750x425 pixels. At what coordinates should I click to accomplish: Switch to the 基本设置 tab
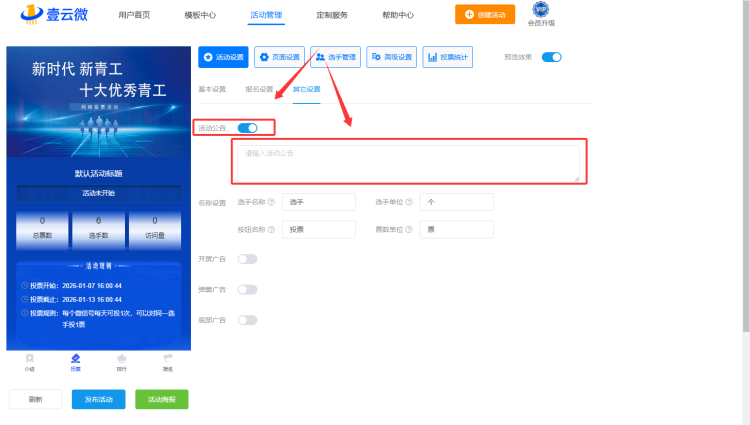[x=212, y=89]
